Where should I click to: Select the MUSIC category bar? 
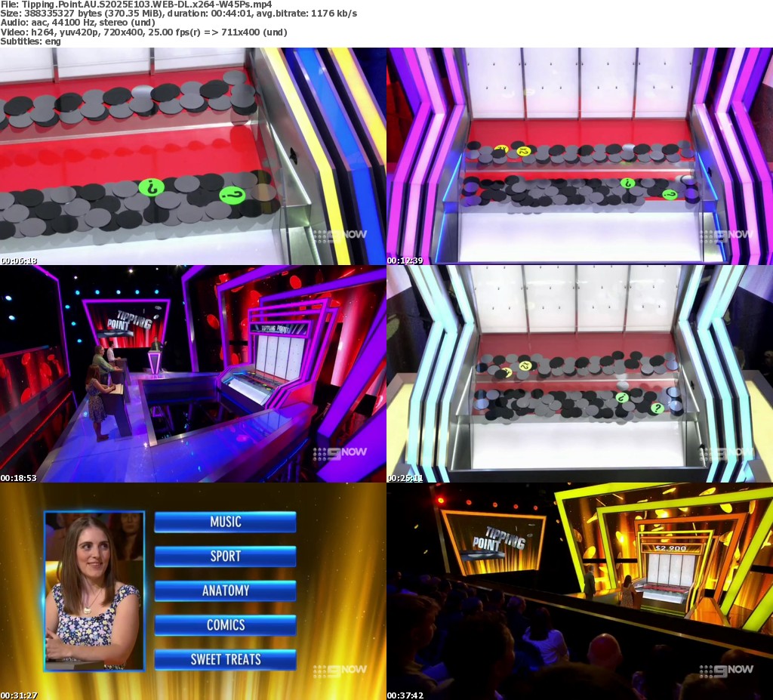click(225, 522)
